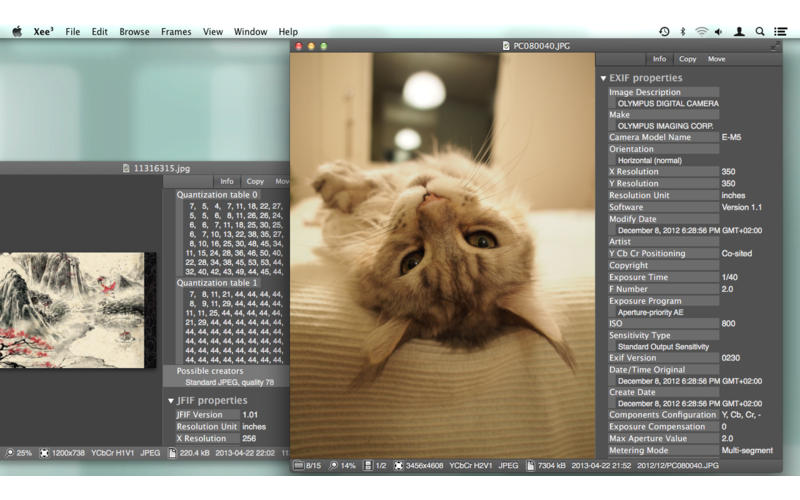
Task: Open the Time Machine menu bar icon
Action: pyautogui.click(x=664, y=32)
